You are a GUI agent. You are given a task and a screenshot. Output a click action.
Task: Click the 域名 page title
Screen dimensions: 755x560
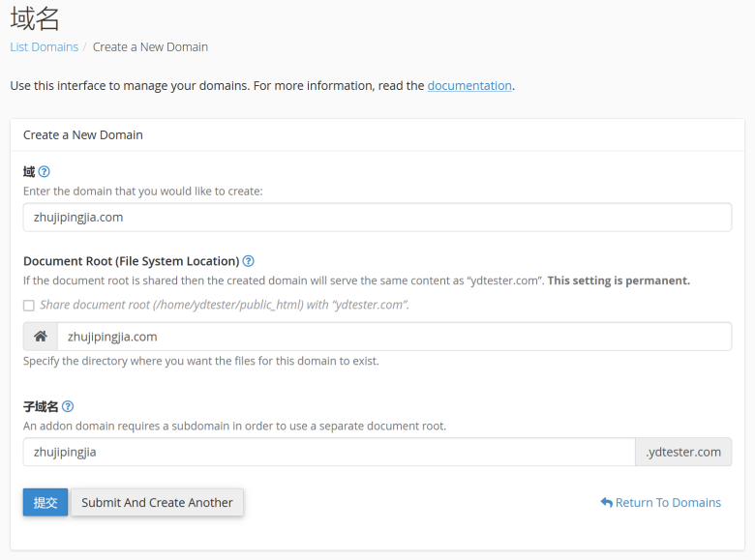[x=35, y=18]
